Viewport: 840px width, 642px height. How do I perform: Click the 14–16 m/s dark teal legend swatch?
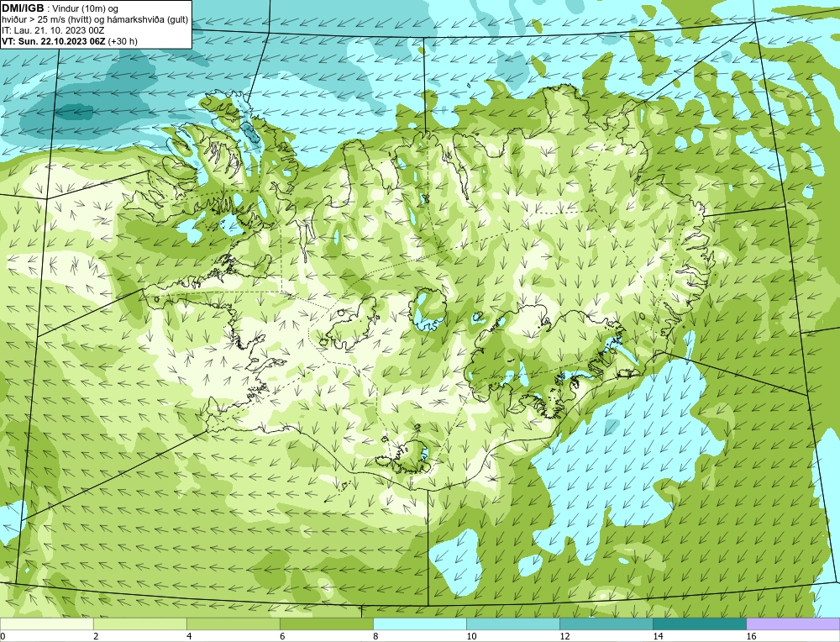click(x=699, y=624)
